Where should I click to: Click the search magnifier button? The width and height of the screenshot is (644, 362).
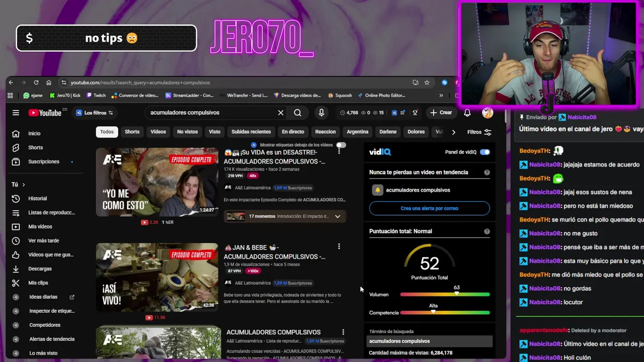[298, 113]
